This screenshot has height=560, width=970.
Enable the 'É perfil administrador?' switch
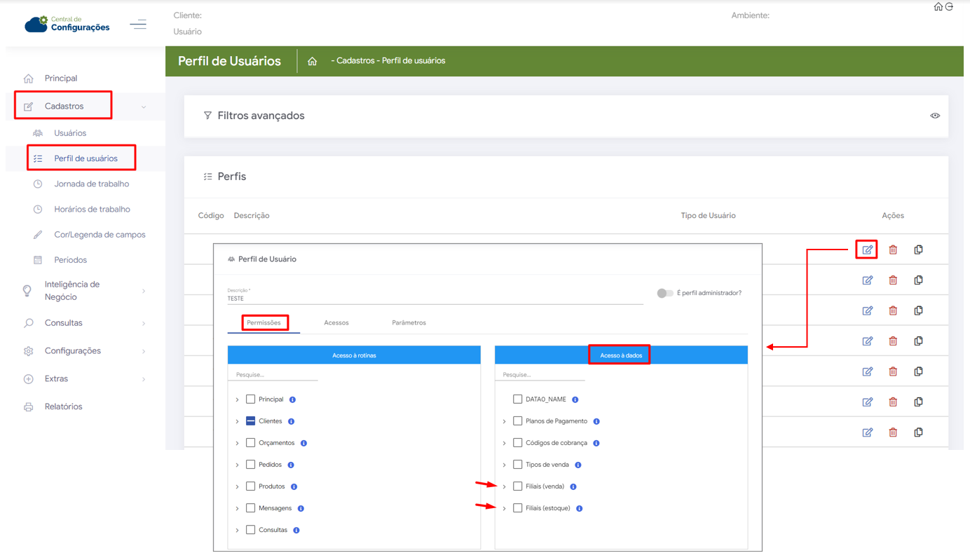click(664, 293)
